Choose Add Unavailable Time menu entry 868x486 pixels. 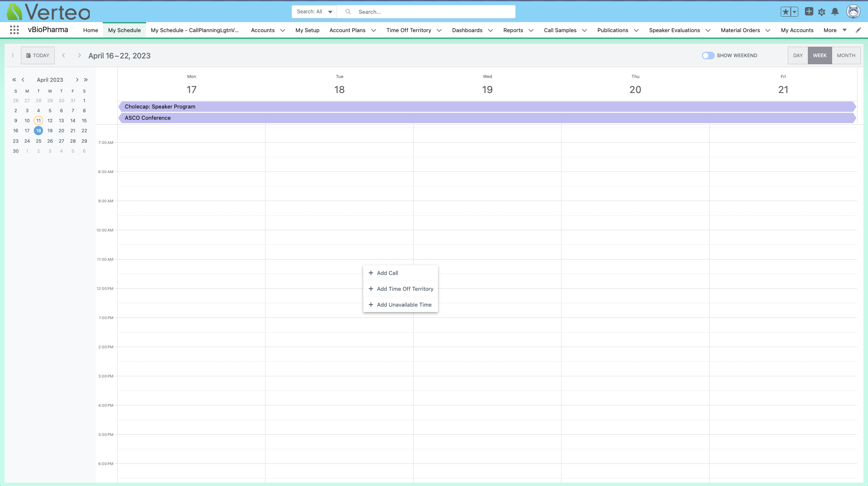(x=404, y=305)
